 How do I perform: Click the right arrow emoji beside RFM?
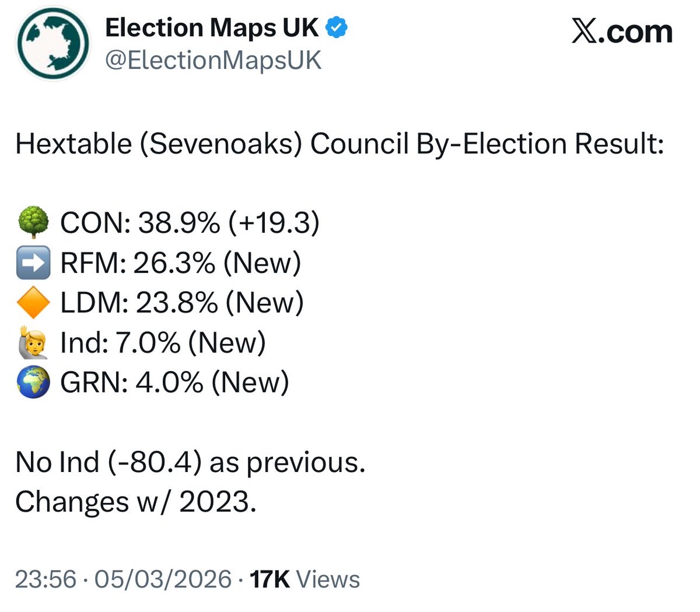33,264
